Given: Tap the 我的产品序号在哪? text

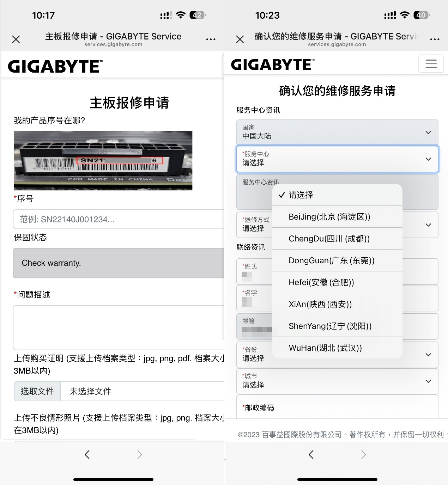Looking at the screenshot, I should point(49,121).
